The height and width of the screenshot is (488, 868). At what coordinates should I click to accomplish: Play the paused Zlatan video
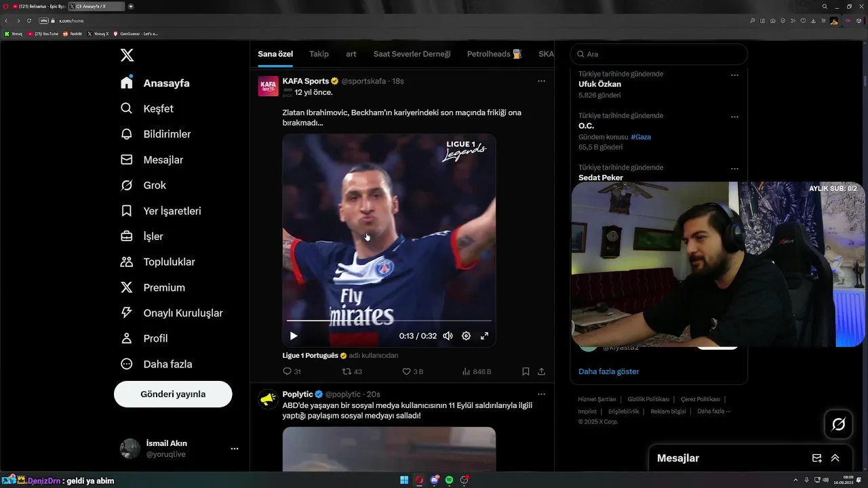click(x=294, y=335)
